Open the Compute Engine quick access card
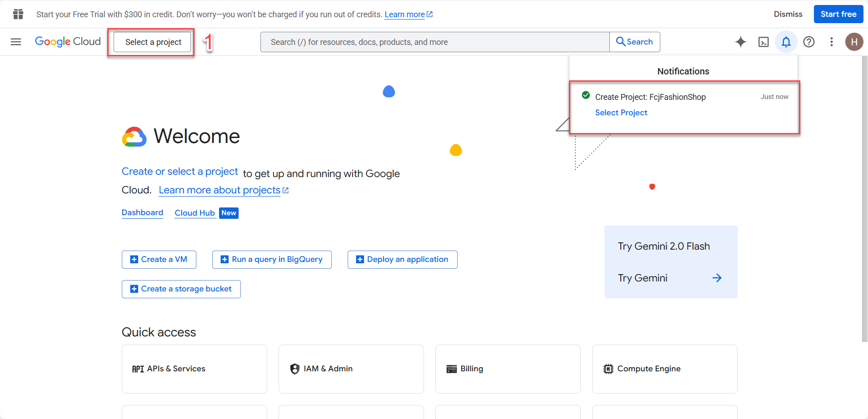The height and width of the screenshot is (419, 868). point(665,369)
